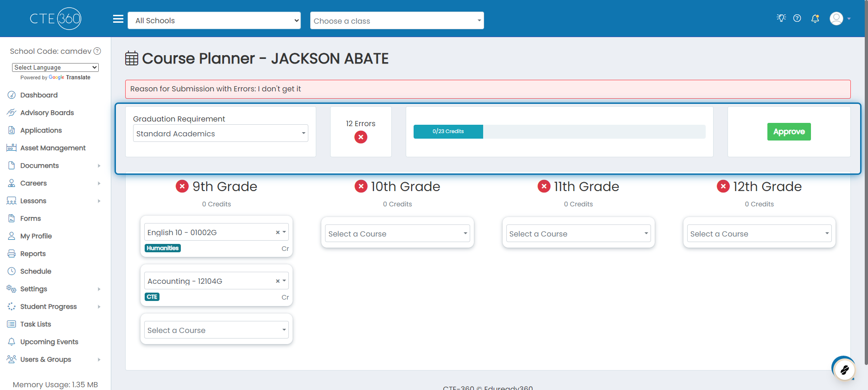Open My Profile in sidebar
The width and height of the screenshot is (868, 390).
pyautogui.click(x=36, y=236)
